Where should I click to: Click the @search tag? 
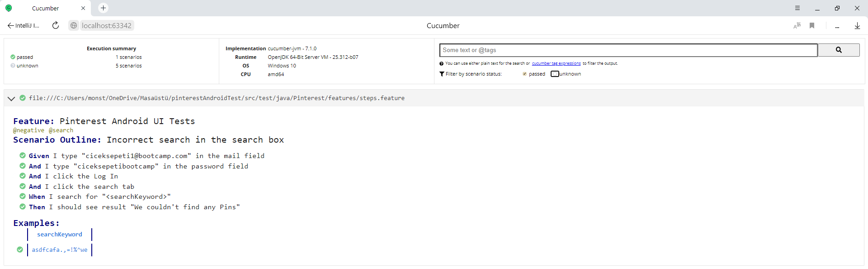(x=61, y=130)
